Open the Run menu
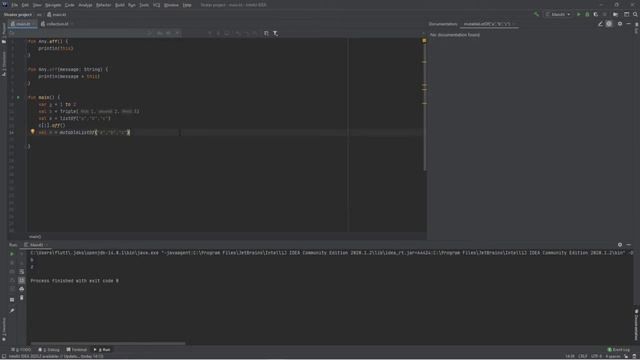The height and width of the screenshot is (360, 640). (132, 5)
